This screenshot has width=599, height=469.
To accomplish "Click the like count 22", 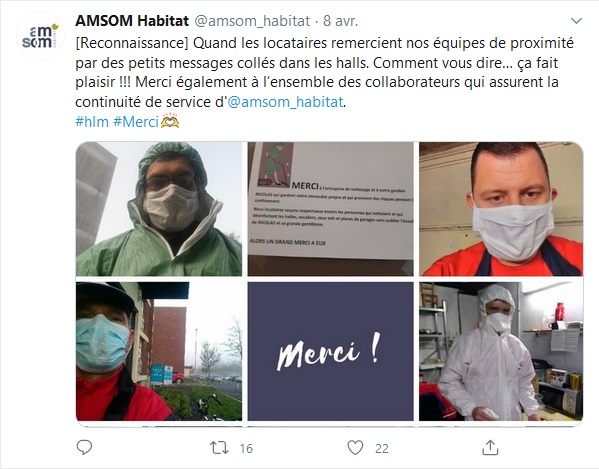I will [x=382, y=448].
